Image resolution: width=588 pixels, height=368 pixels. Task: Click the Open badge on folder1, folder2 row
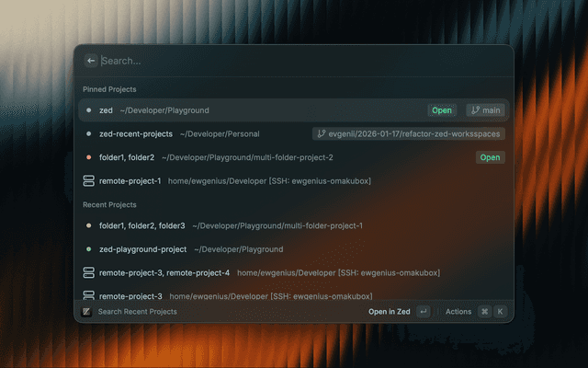click(490, 157)
